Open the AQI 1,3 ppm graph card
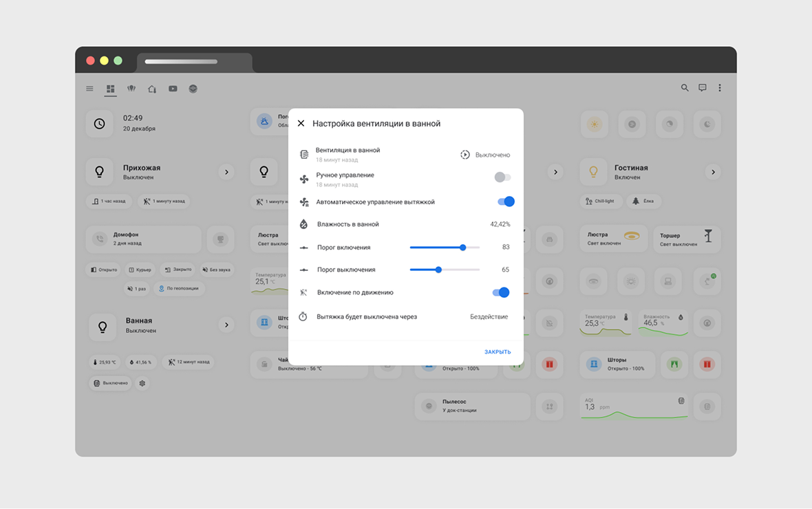The image size is (812, 509). pos(634,407)
